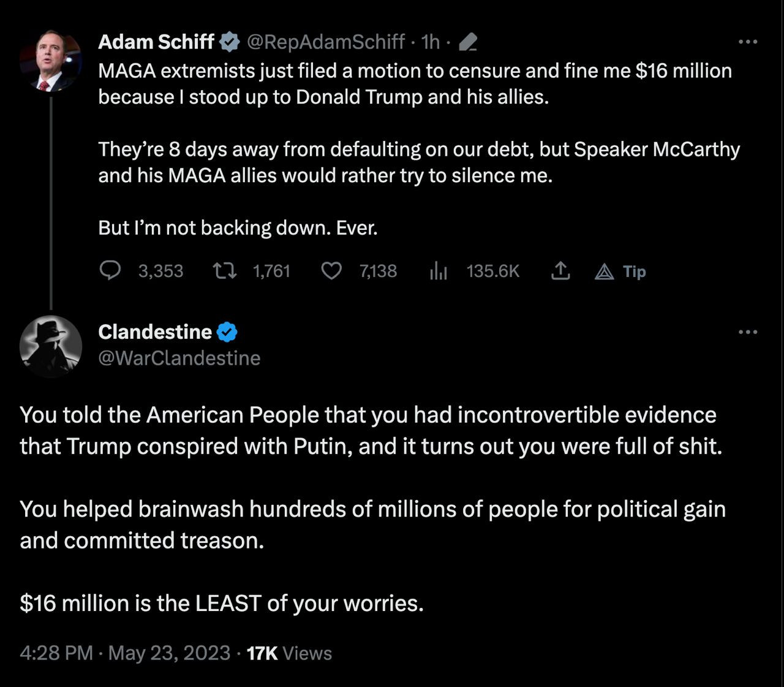
Task: Open more options for Clandestine's tweet
Action: [x=748, y=332]
